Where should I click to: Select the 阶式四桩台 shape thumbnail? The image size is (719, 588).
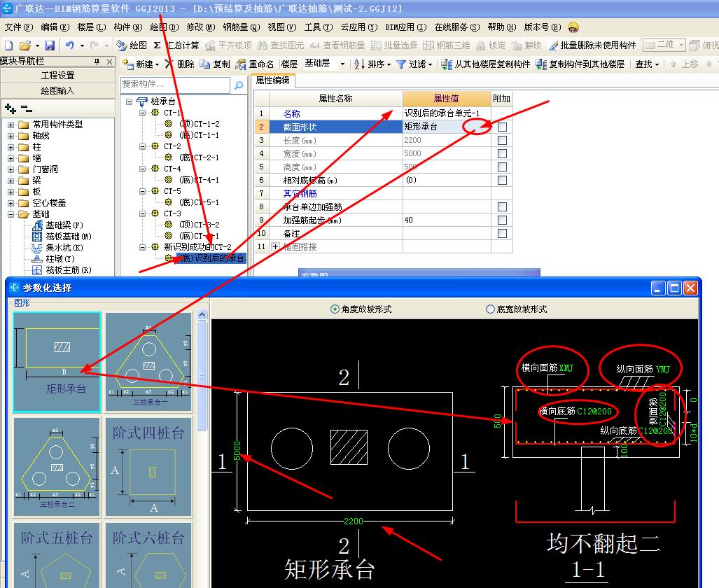[x=148, y=467]
